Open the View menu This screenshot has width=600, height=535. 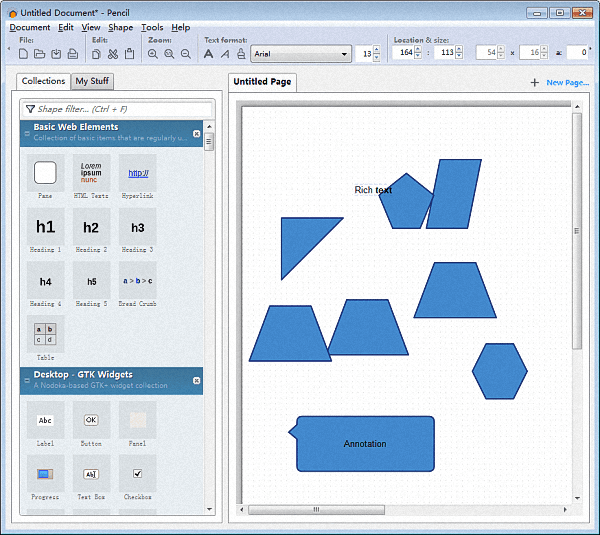click(x=91, y=28)
